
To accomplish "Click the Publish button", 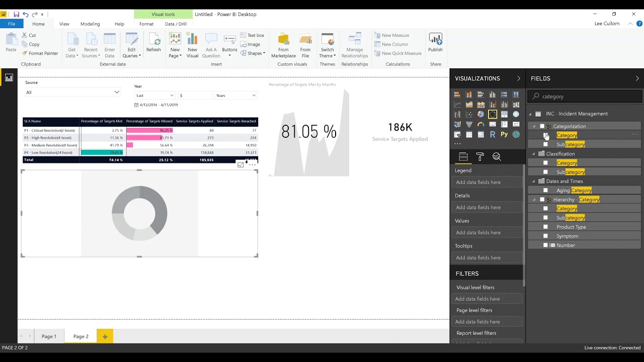I will tap(436, 43).
